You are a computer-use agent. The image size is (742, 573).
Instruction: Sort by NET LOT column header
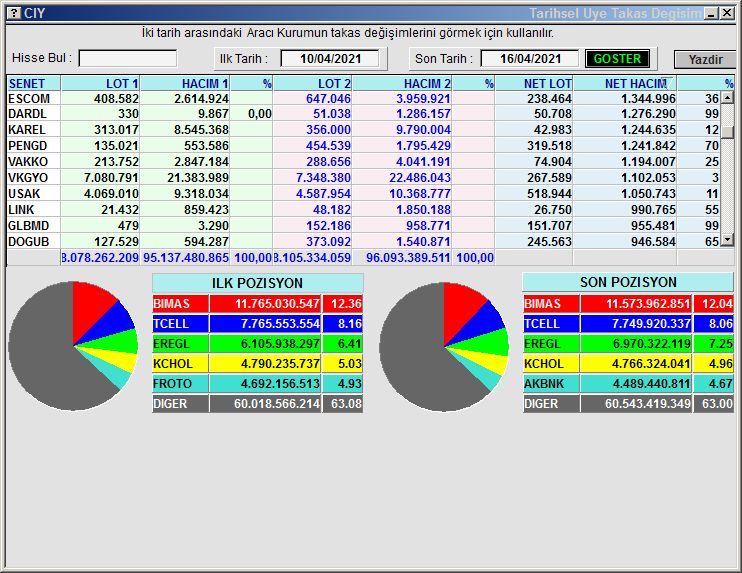tap(534, 83)
